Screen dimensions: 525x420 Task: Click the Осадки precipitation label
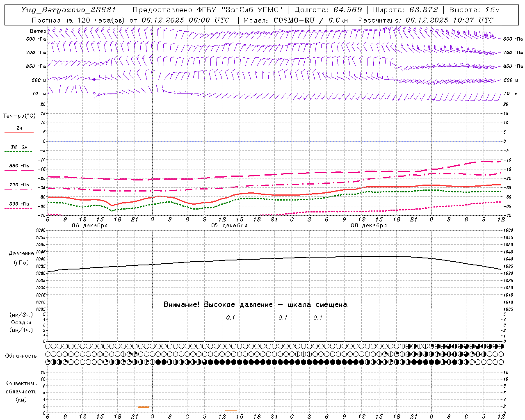pos(21,322)
